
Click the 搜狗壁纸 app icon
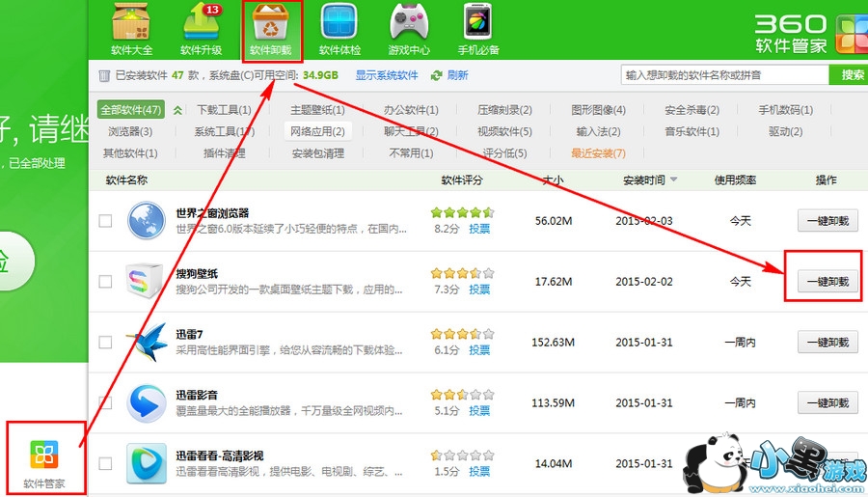pyautogui.click(x=145, y=282)
